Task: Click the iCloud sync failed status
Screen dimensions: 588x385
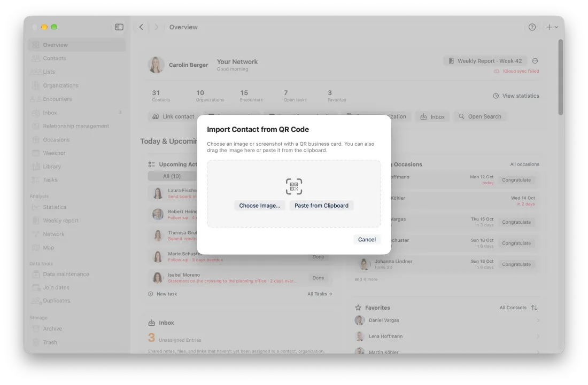Action: pyautogui.click(x=517, y=71)
